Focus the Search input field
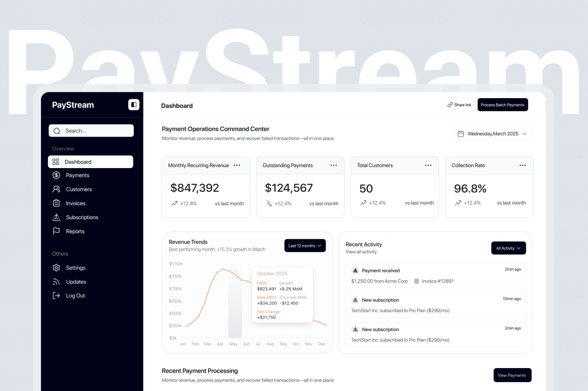Screen dimensions: 588x391 [91, 130]
